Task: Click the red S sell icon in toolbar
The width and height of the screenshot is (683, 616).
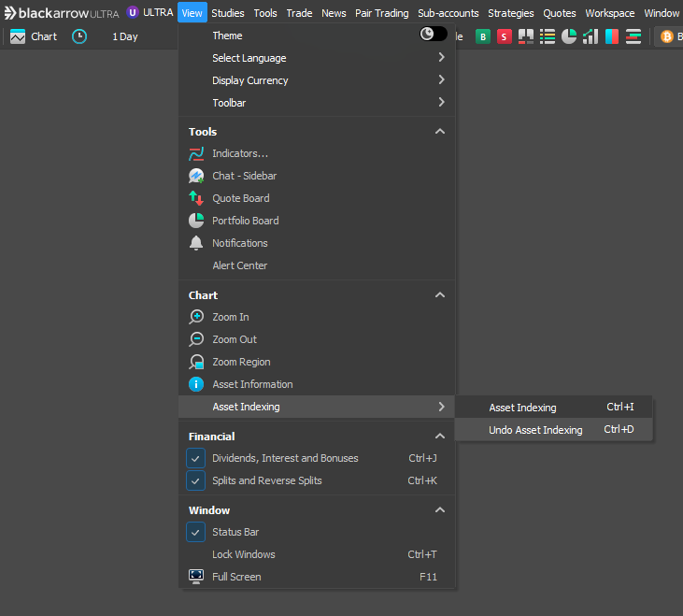Action: tap(505, 36)
